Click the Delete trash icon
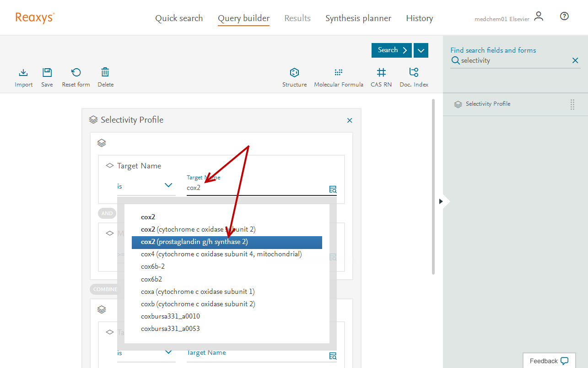 point(105,73)
